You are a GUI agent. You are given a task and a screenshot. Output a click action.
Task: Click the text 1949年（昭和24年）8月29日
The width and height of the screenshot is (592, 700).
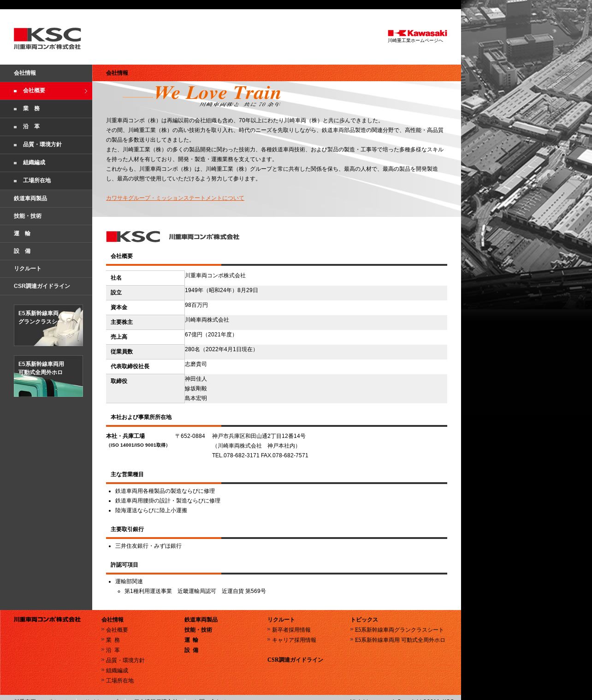point(221,290)
